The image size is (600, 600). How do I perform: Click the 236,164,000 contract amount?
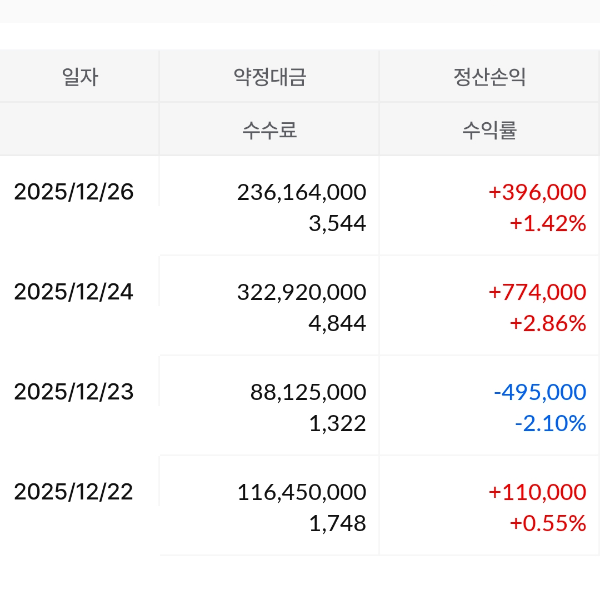click(x=302, y=192)
